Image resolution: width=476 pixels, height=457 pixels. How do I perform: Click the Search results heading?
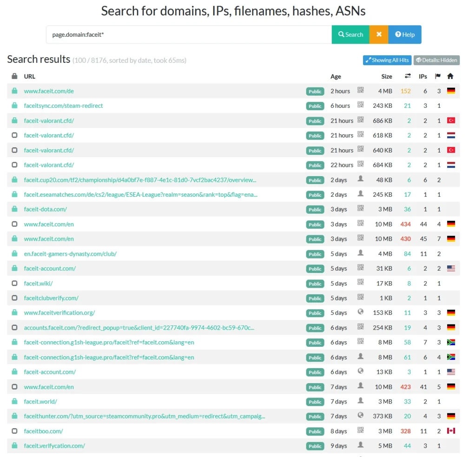pyautogui.click(x=39, y=59)
